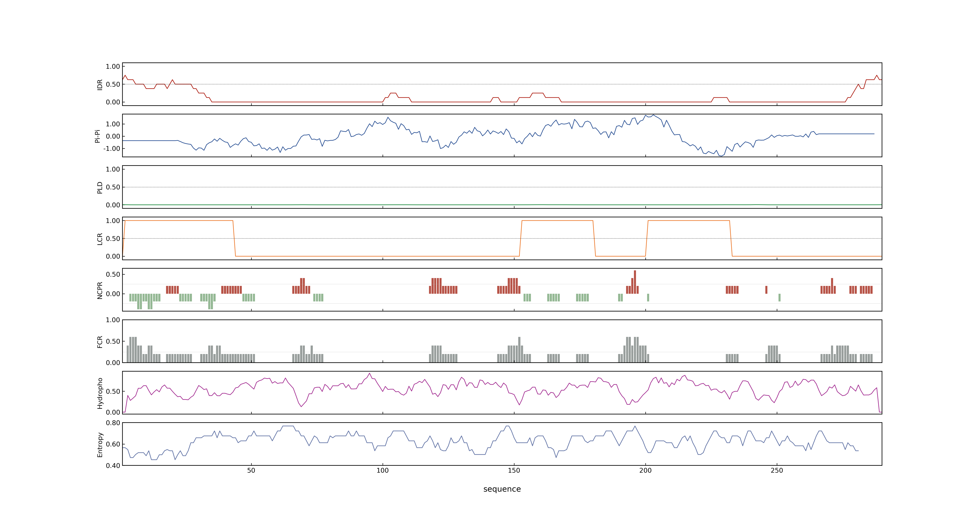The height and width of the screenshot is (523, 980).
Task: Select the LCR axis label
Action: tap(100, 239)
